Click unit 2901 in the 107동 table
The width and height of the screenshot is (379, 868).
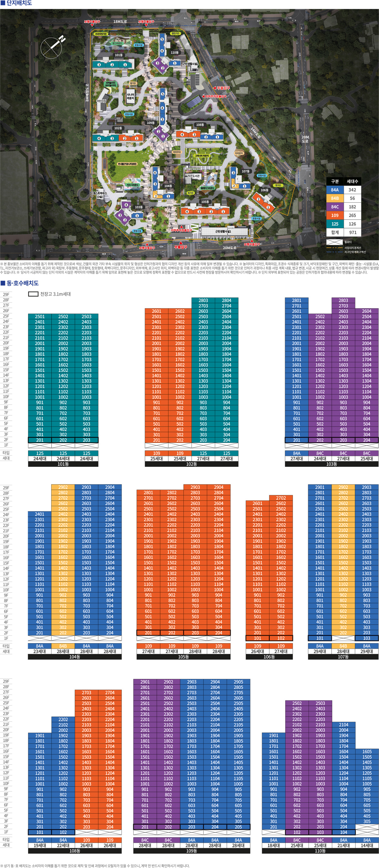pos(320,487)
